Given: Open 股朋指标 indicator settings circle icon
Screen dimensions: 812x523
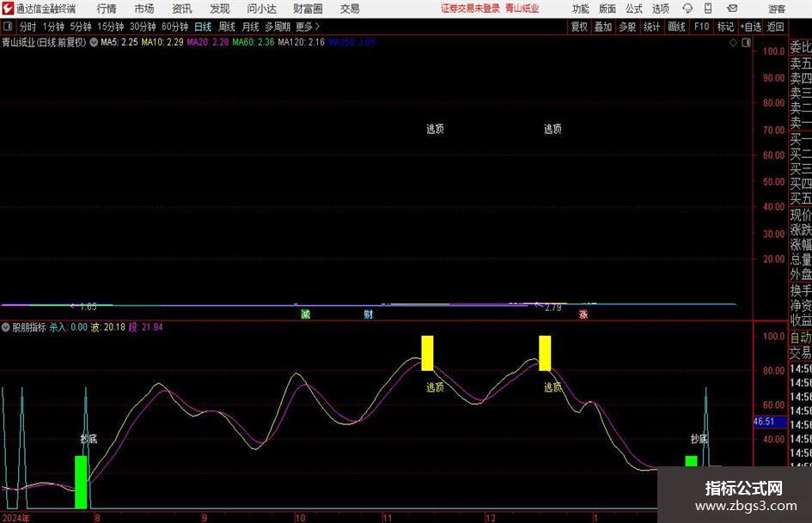Looking at the screenshot, I should (x=6, y=327).
